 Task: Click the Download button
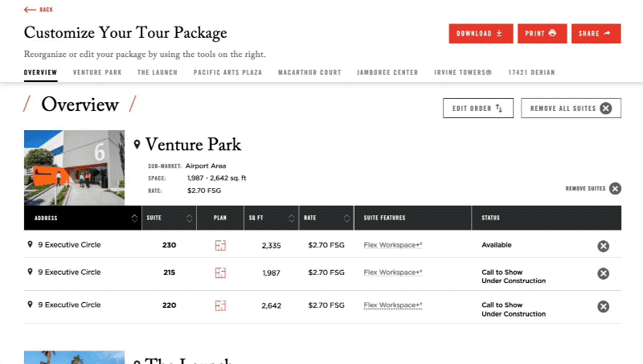[x=481, y=34]
